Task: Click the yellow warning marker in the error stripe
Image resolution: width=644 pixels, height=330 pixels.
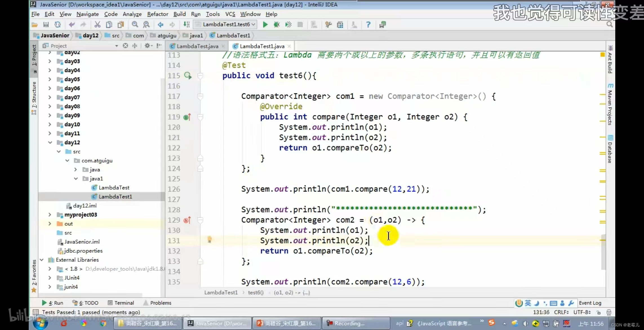Action: [602, 55]
